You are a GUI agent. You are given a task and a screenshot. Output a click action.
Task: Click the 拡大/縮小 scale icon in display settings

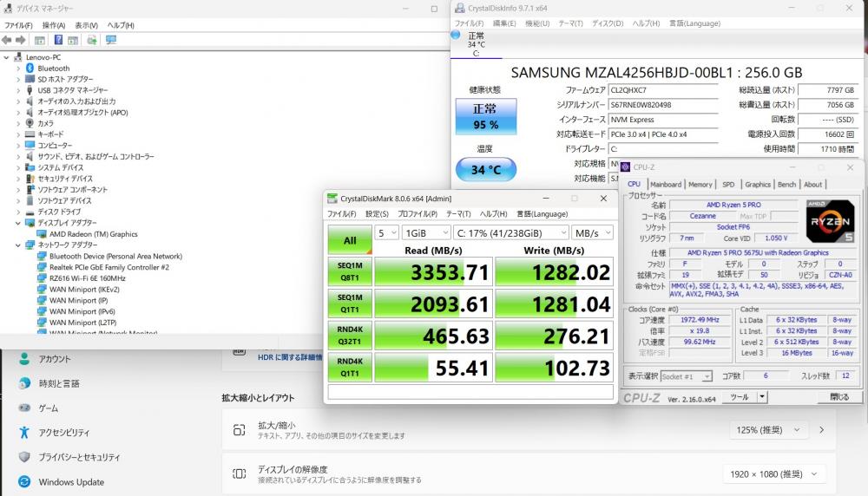pyautogui.click(x=240, y=430)
